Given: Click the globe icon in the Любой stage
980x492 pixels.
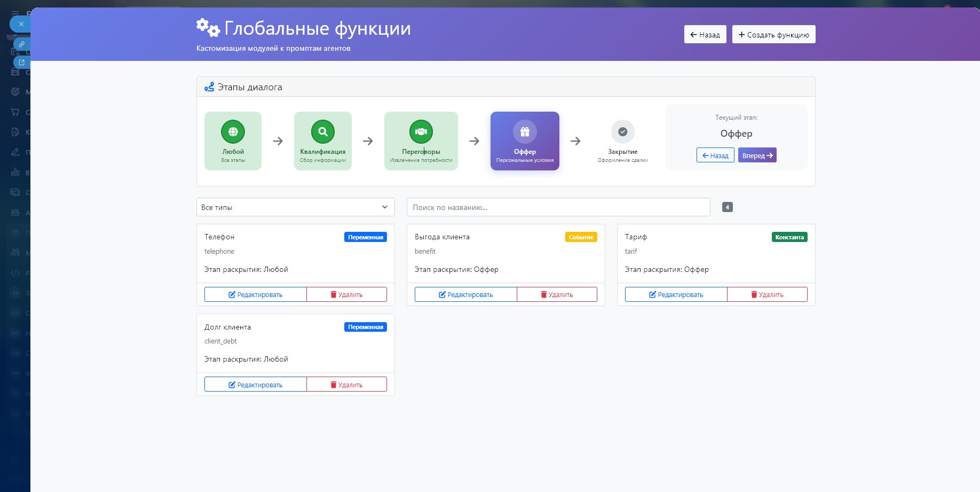Looking at the screenshot, I should click(233, 131).
